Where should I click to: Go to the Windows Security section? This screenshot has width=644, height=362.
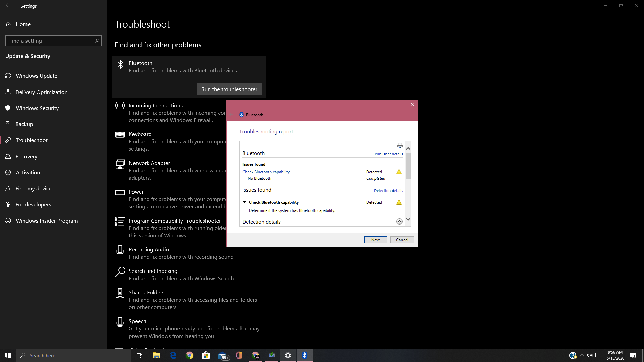tap(37, 108)
